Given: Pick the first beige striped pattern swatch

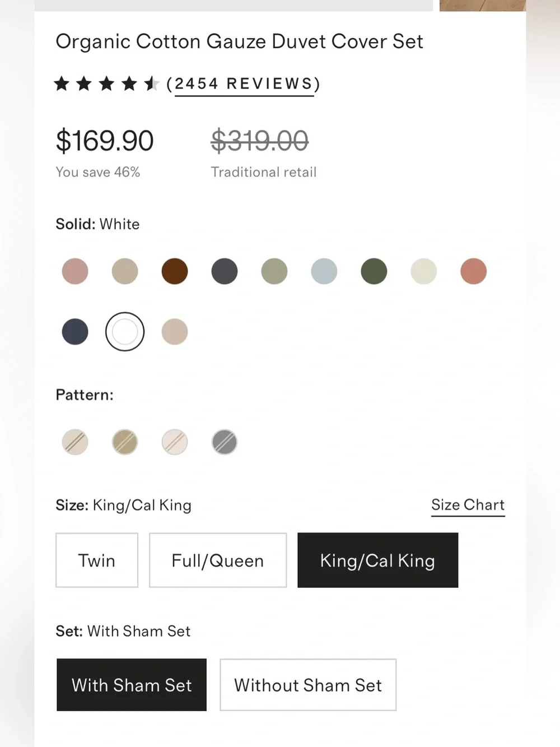Looking at the screenshot, I should [75, 442].
